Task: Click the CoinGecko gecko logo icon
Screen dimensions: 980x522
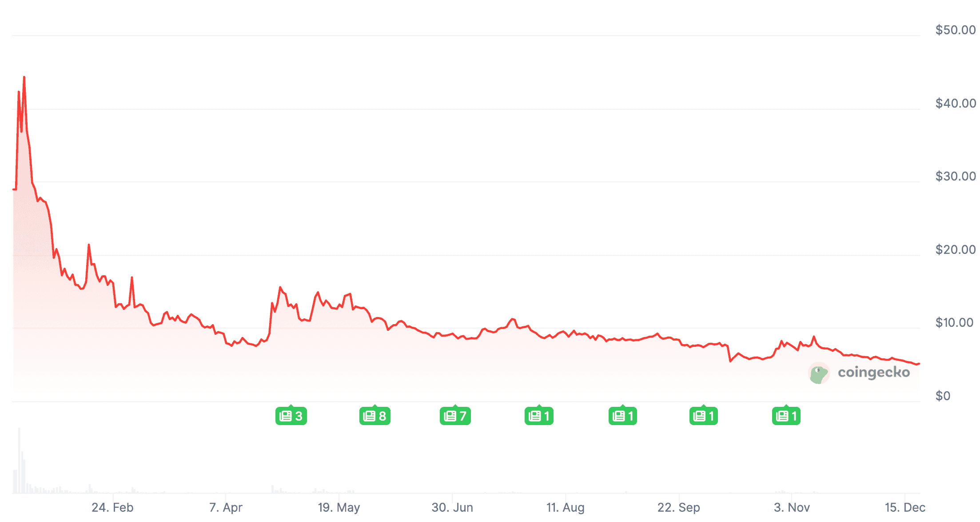Action: click(x=818, y=373)
